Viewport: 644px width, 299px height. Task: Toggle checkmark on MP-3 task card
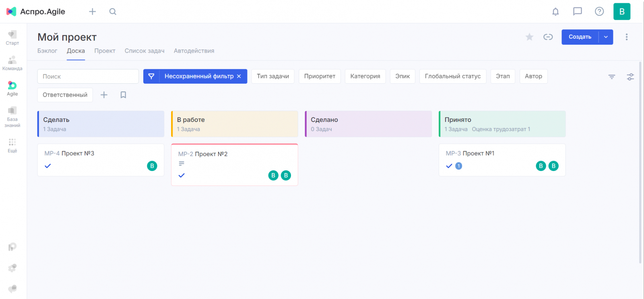click(x=449, y=166)
